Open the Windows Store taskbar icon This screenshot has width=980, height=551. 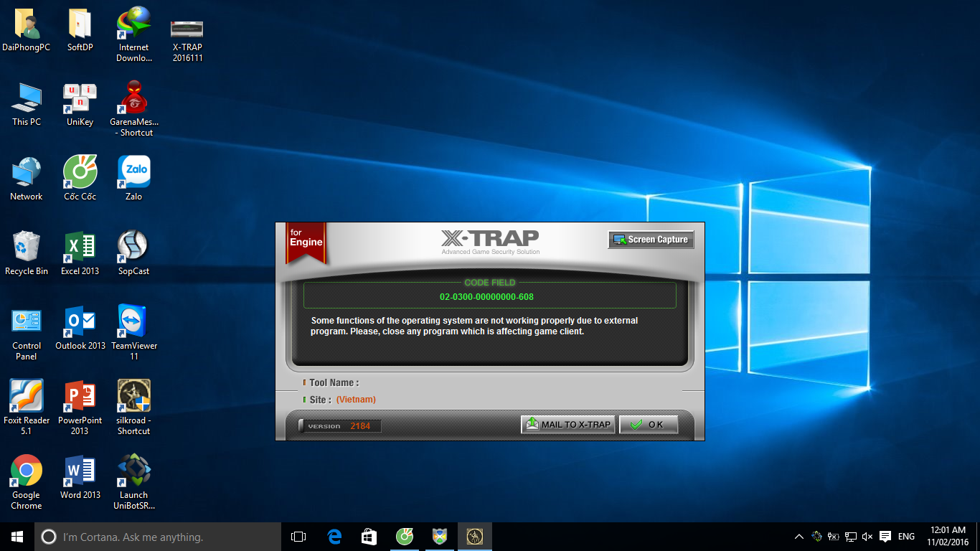(369, 537)
